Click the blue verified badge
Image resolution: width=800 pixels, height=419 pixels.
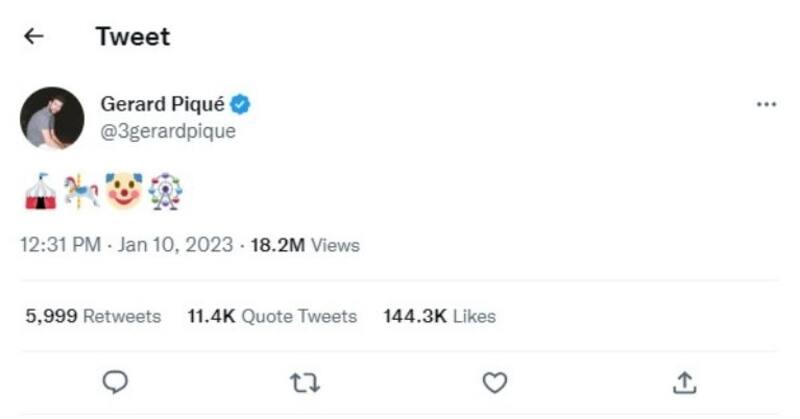click(x=241, y=104)
